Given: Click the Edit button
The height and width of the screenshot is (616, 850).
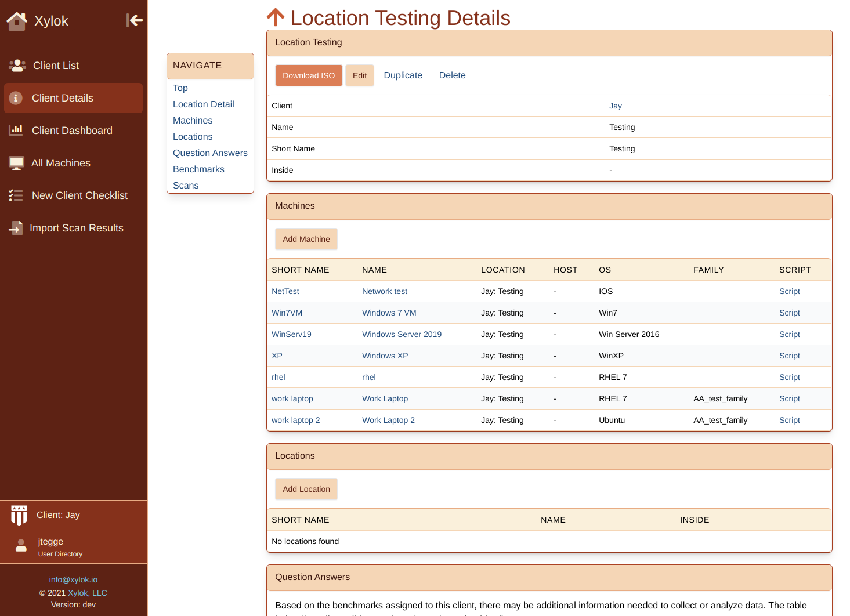Looking at the screenshot, I should pos(360,75).
